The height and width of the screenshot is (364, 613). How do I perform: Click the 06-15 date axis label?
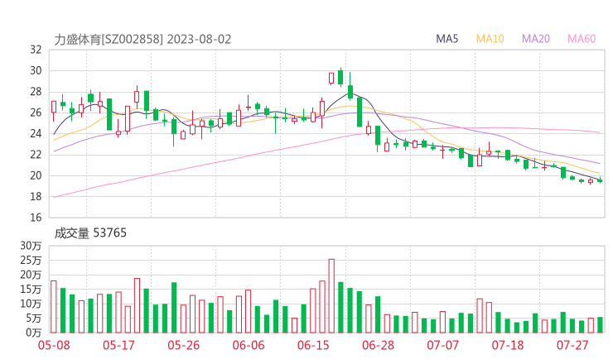313,345
